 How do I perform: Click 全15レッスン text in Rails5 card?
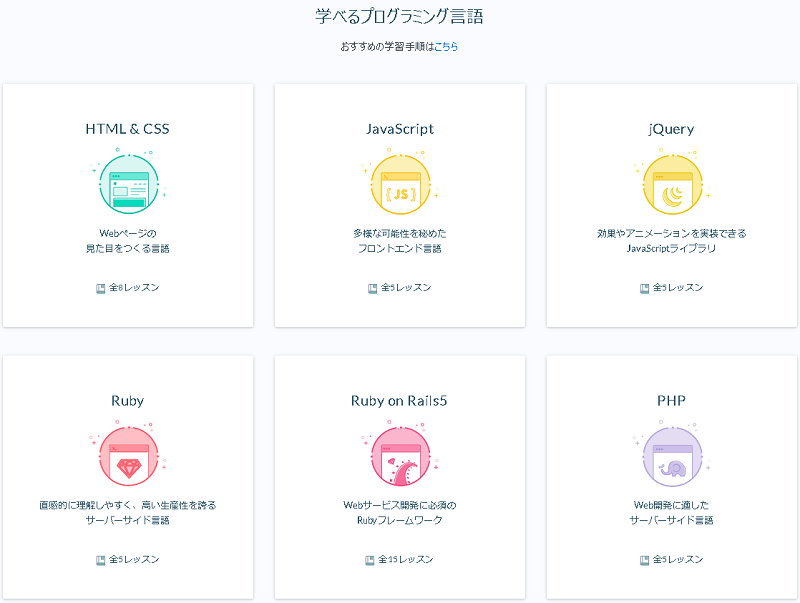click(406, 560)
